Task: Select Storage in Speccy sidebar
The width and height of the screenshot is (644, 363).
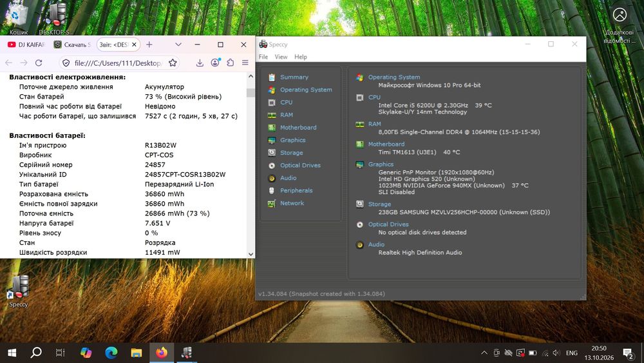Action: 291,153
